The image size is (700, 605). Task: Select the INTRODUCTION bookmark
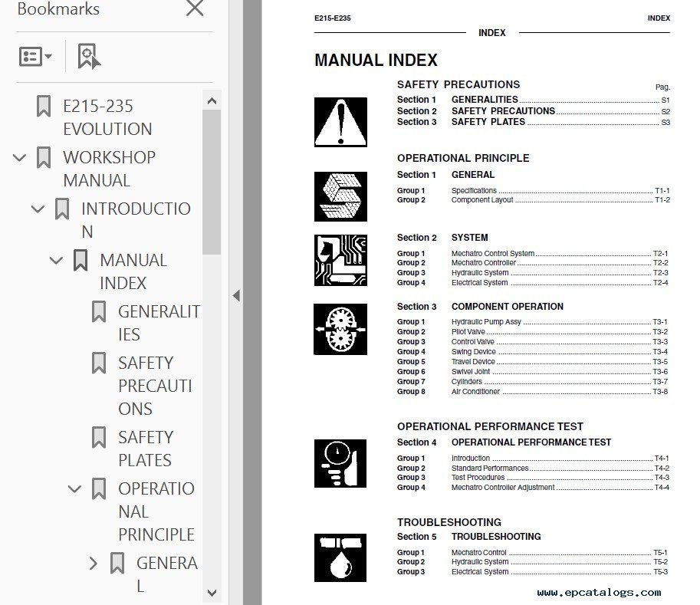(x=136, y=220)
